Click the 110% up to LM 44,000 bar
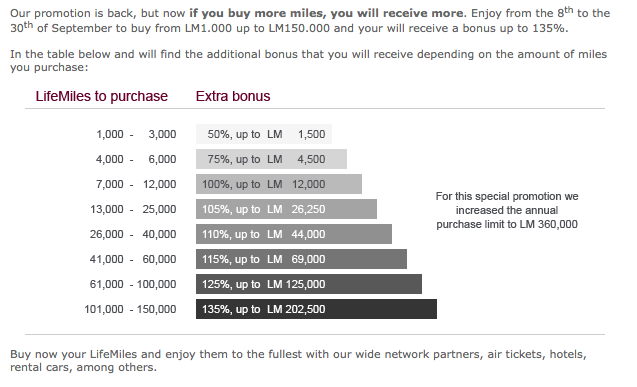 click(x=294, y=234)
